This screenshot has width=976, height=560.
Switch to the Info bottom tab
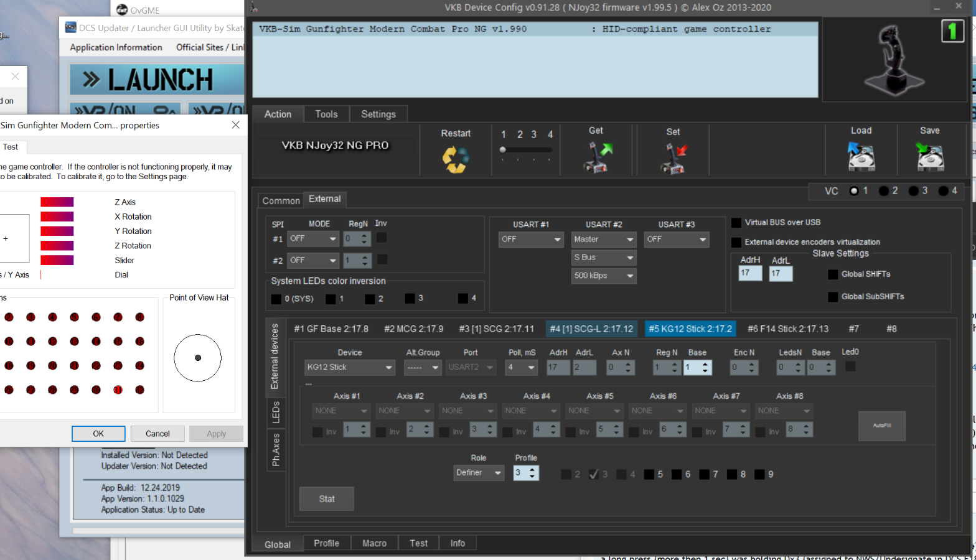457,543
